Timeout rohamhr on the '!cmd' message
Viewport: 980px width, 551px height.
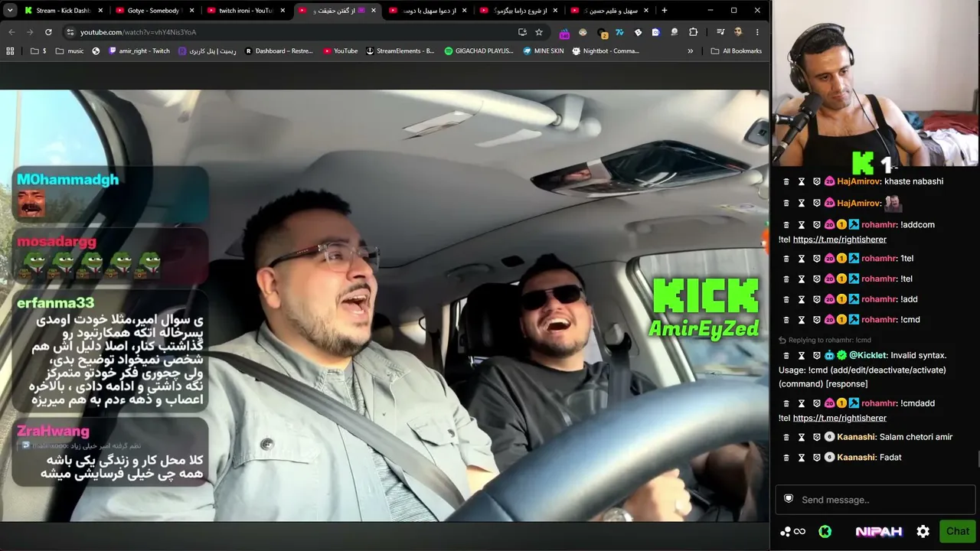coord(802,320)
